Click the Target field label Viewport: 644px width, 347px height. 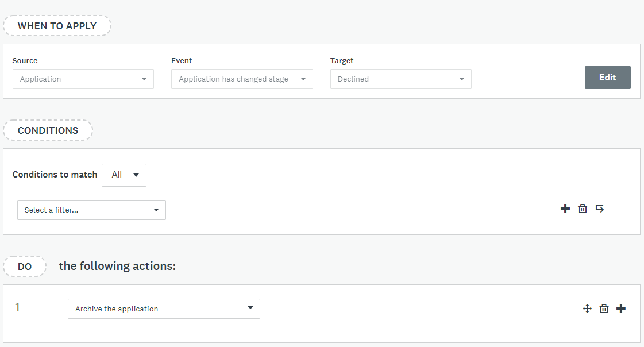[342, 60]
